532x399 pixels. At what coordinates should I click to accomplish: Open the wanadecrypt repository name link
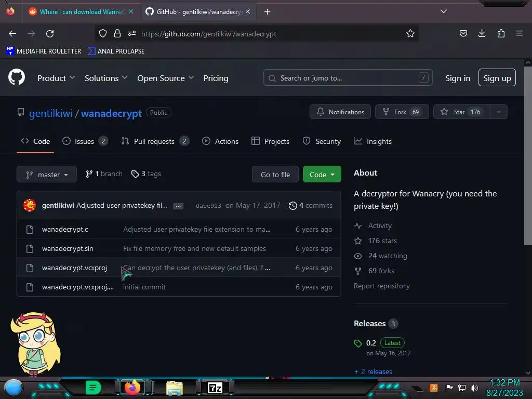point(111,113)
